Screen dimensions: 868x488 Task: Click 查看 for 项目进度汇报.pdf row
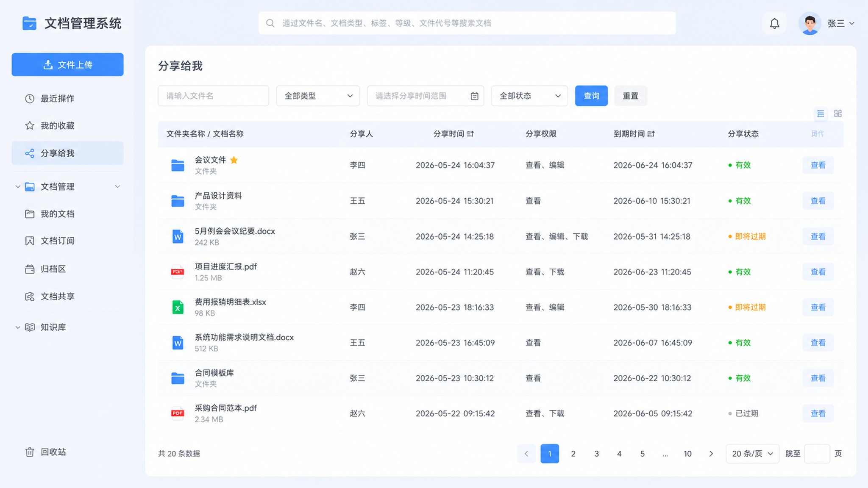[818, 272]
